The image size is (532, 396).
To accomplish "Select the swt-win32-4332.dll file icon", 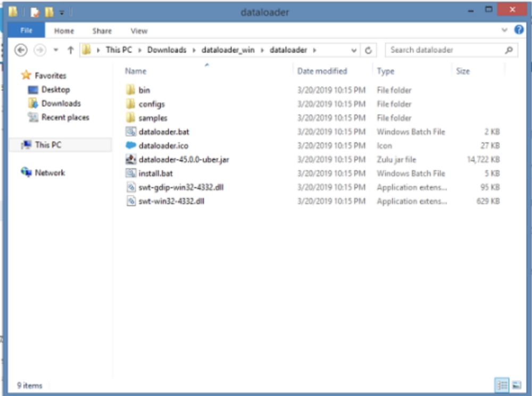I will 131,201.
